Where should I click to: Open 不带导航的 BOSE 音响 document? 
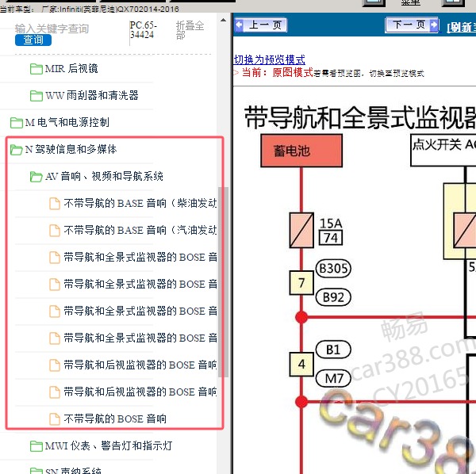pos(115,419)
